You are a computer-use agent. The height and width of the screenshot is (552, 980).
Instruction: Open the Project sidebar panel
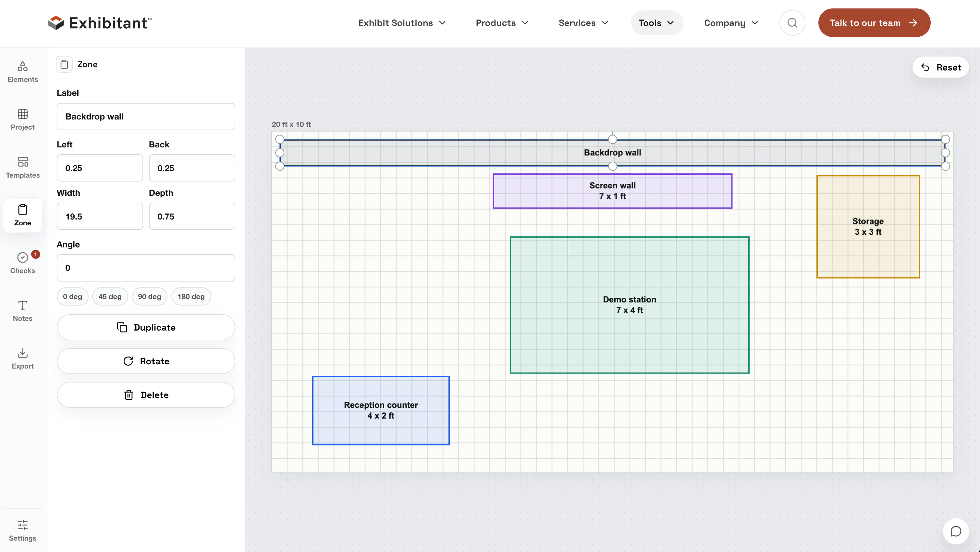22,119
